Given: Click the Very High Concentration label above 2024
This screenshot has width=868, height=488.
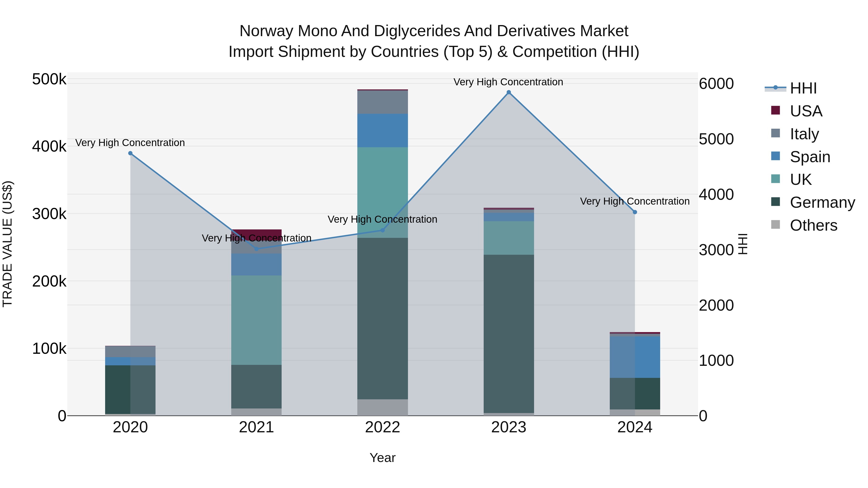Looking at the screenshot, I should pyautogui.click(x=635, y=201).
